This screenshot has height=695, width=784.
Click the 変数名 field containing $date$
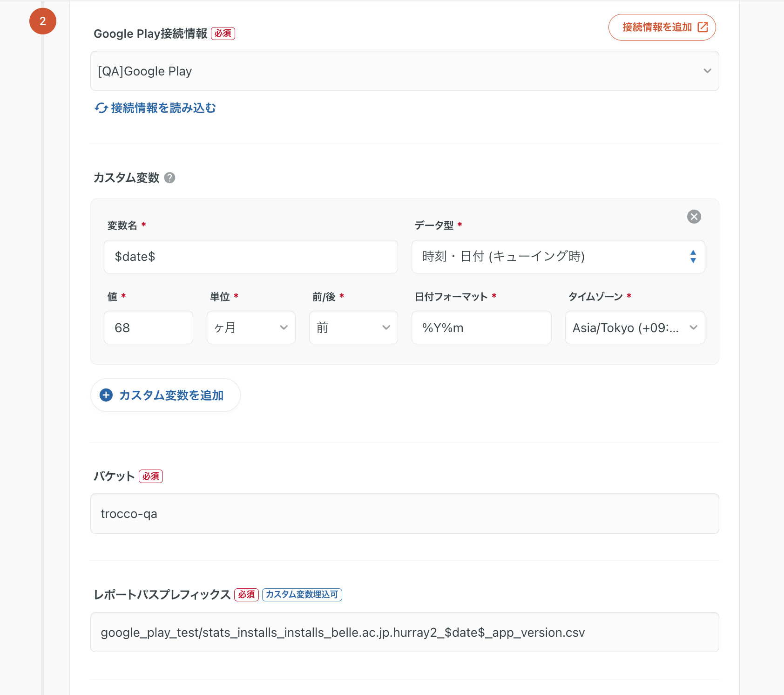tap(250, 257)
